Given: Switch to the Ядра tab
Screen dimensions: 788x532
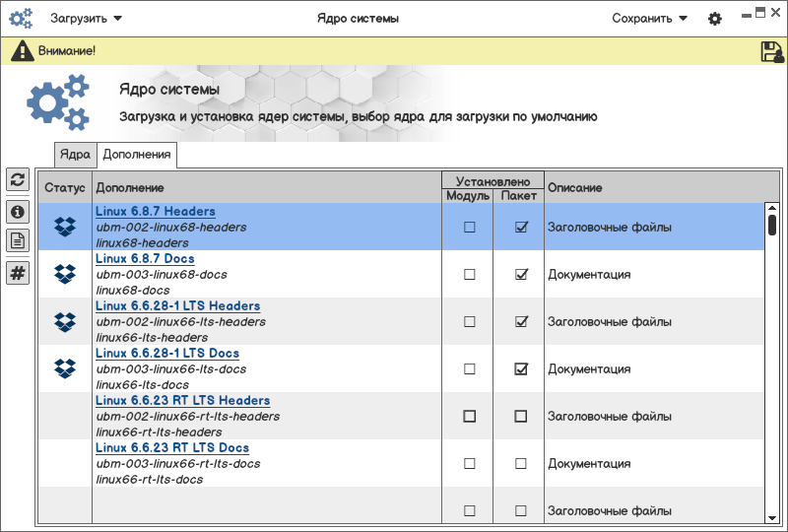Looking at the screenshot, I should [x=75, y=154].
